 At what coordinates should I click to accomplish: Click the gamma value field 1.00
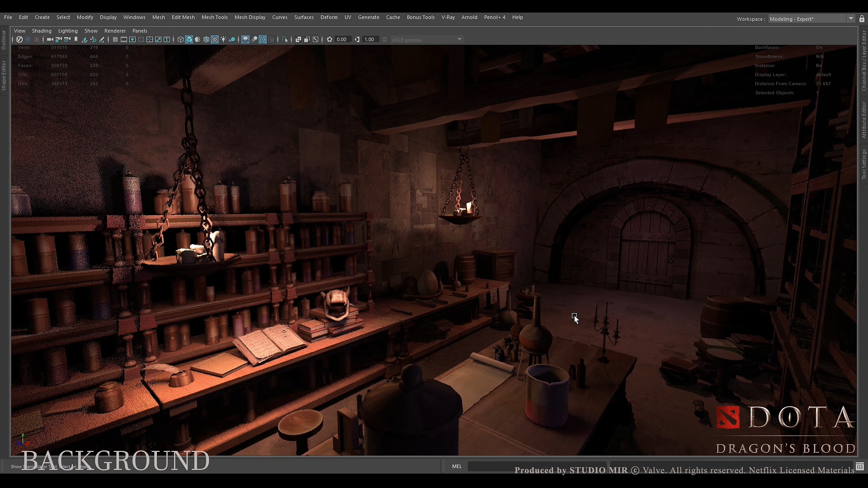click(x=371, y=39)
